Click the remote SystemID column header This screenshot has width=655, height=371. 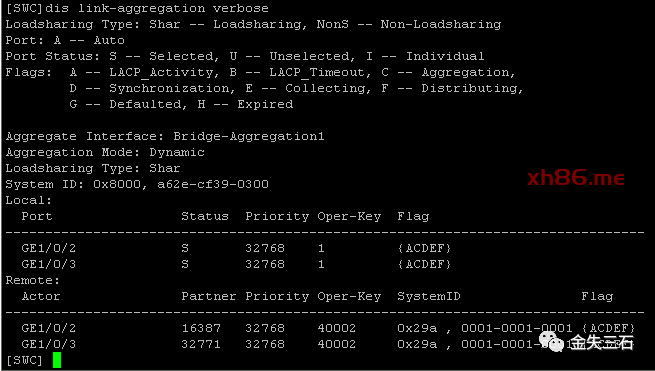(x=429, y=296)
